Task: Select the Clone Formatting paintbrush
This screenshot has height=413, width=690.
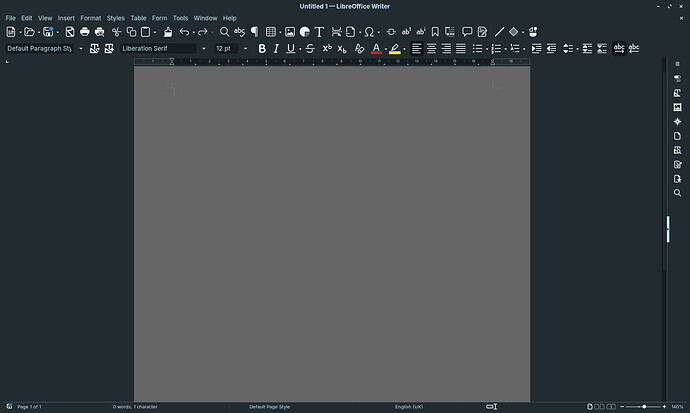Action: tap(168, 32)
